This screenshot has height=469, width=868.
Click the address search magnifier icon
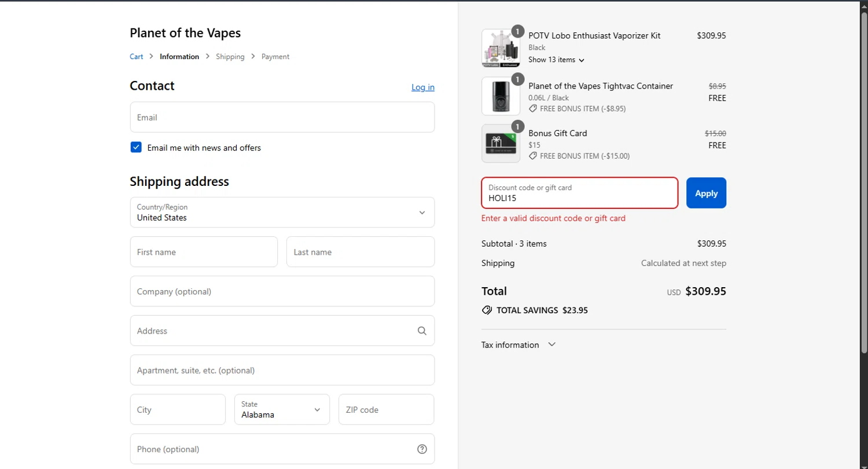coord(422,331)
